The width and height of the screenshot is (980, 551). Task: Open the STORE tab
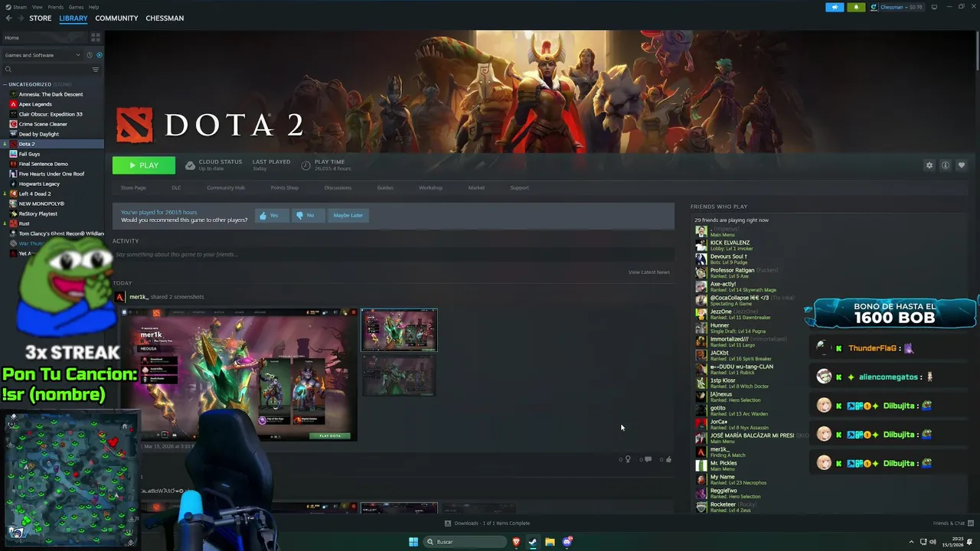41,18
